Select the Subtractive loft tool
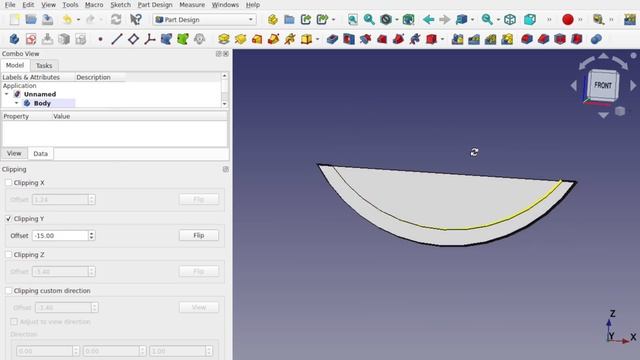Screen dimensions: 640x360 382,39
